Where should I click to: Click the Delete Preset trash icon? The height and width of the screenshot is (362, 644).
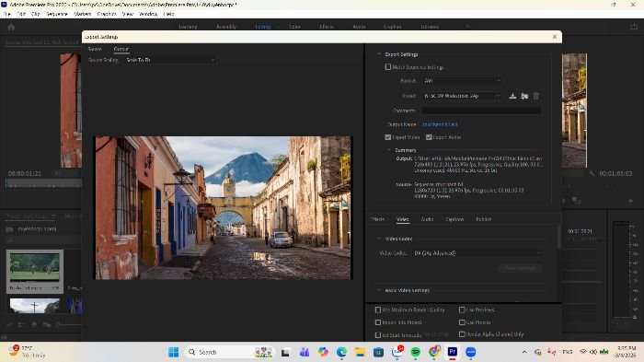coord(536,96)
